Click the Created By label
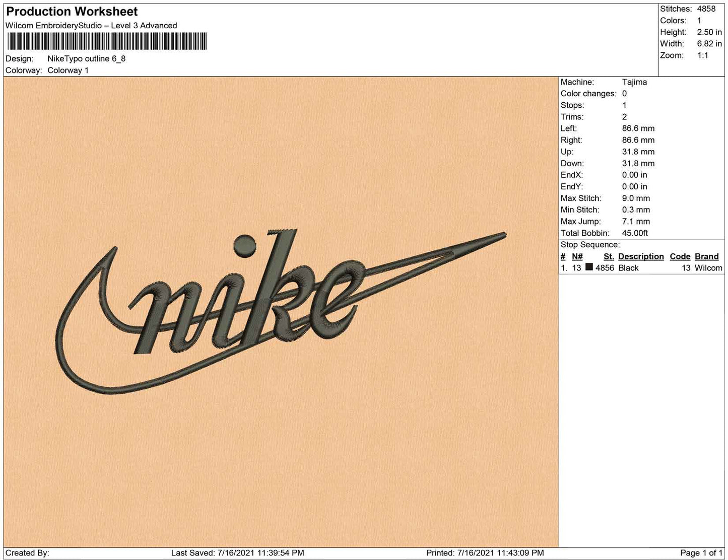 point(27,553)
